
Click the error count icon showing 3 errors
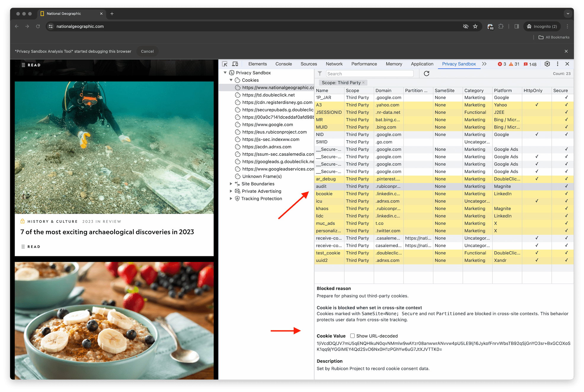click(x=502, y=64)
